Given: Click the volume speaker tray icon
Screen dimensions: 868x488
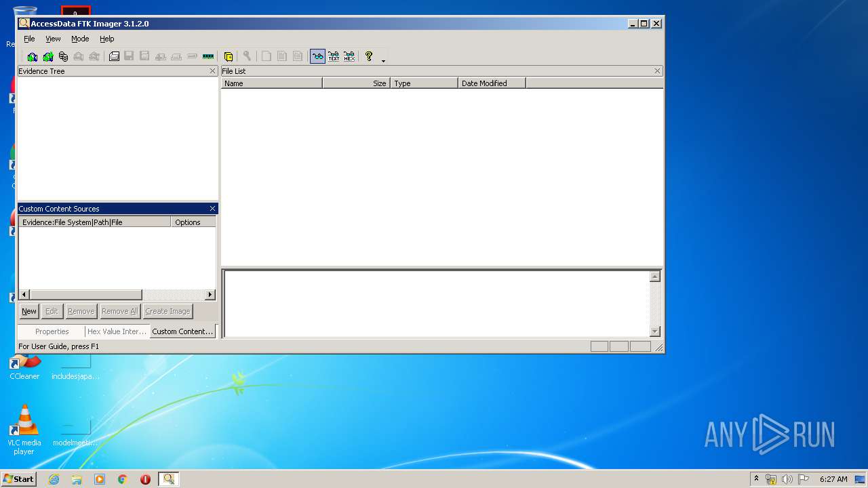Looking at the screenshot, I should pyautogui.click(x=787, y=479).
